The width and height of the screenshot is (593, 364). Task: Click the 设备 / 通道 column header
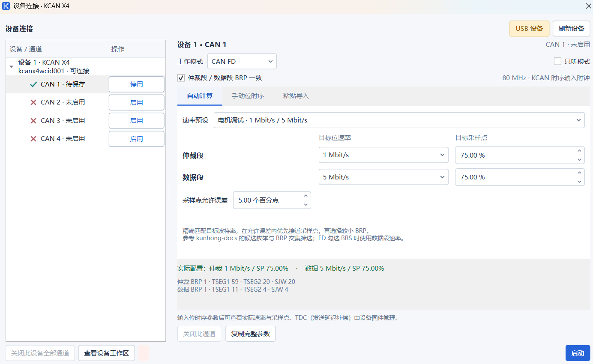[x=26, y=49]
